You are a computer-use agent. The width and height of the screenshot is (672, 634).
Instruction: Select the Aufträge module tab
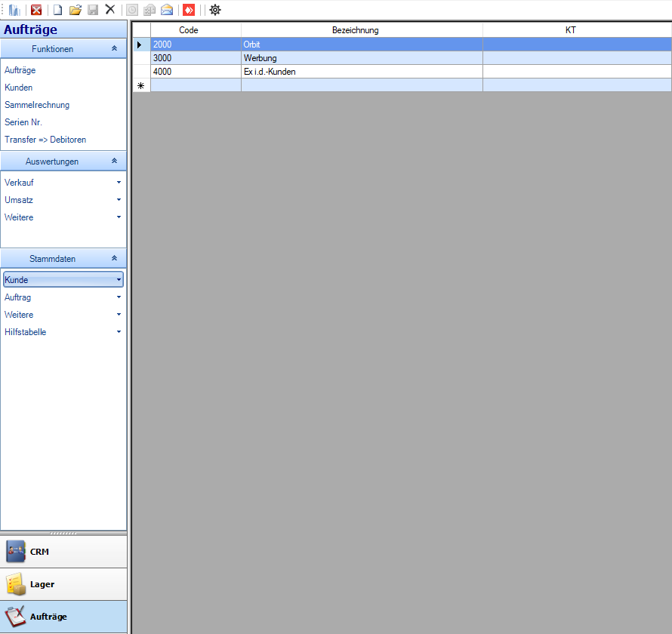click(x=63, y=617)
